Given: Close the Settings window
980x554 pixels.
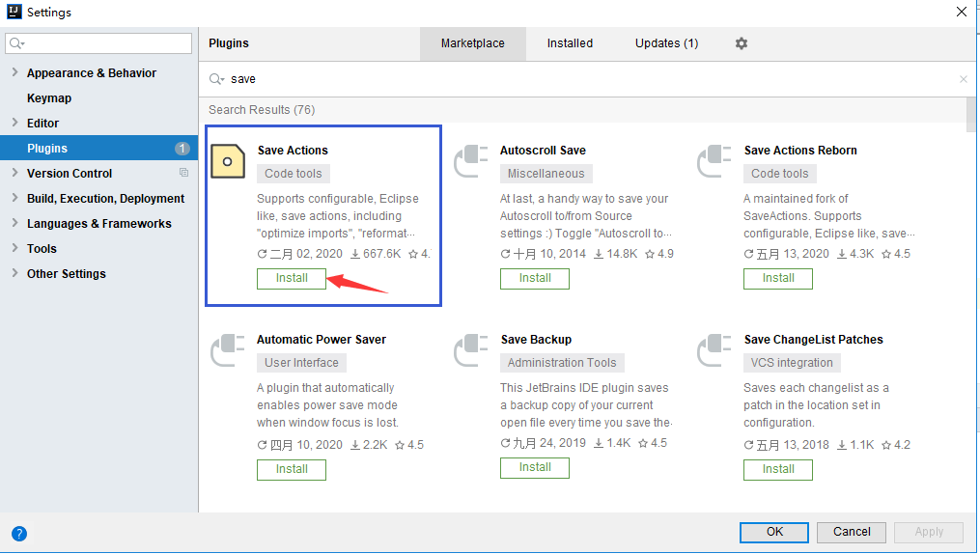Looking at the screenshot, I should [x=962, y=12].
